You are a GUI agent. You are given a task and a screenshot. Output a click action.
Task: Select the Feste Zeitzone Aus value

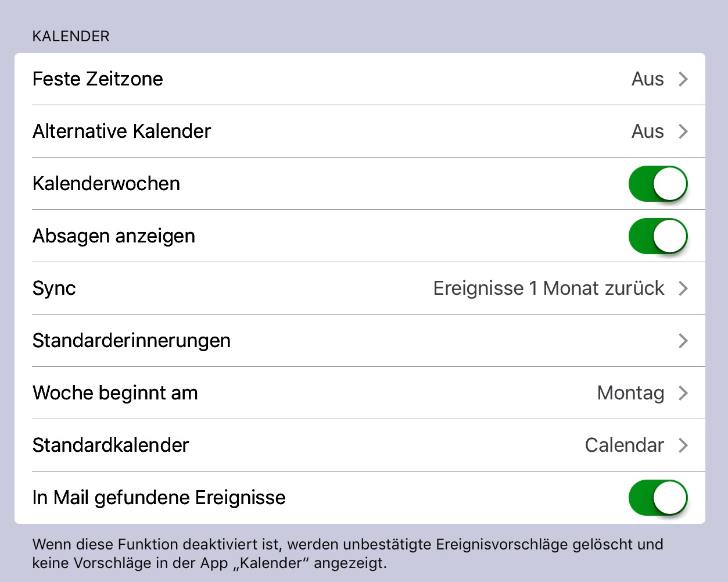coord(648,79)
